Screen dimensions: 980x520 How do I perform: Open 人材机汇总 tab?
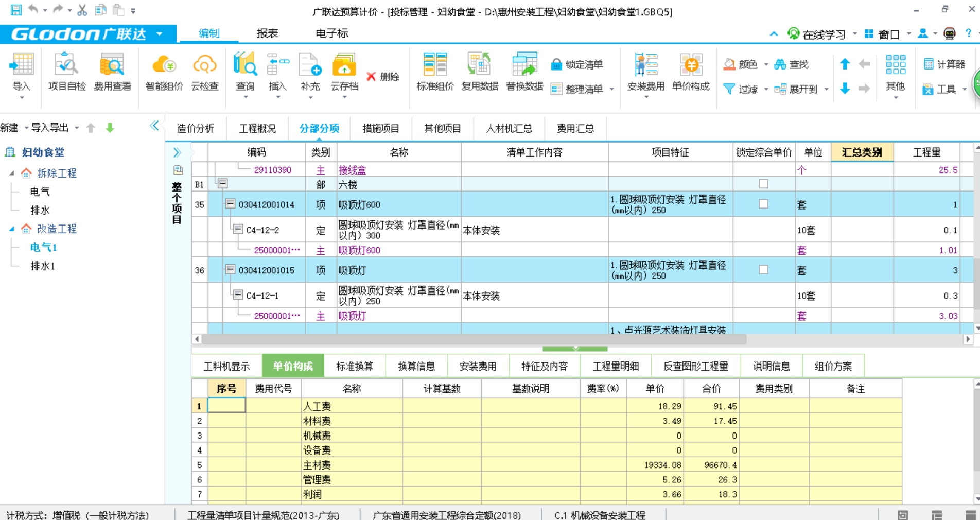coord(509,128)
